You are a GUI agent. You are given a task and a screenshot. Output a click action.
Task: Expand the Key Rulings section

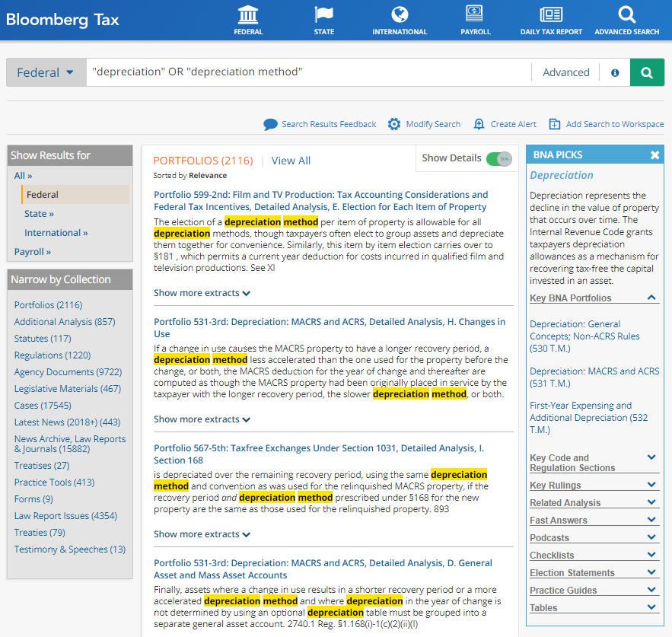pyautogui.click(x=651, y=485)
